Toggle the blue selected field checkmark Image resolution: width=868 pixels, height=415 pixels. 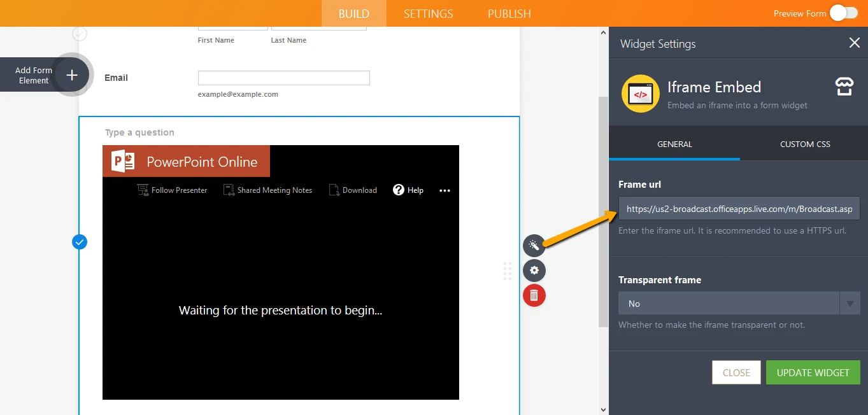tap(80, 242)
